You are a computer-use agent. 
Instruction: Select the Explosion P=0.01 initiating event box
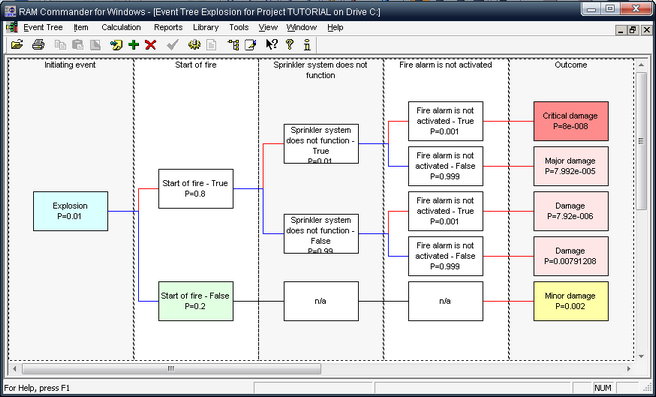point(70,211)
